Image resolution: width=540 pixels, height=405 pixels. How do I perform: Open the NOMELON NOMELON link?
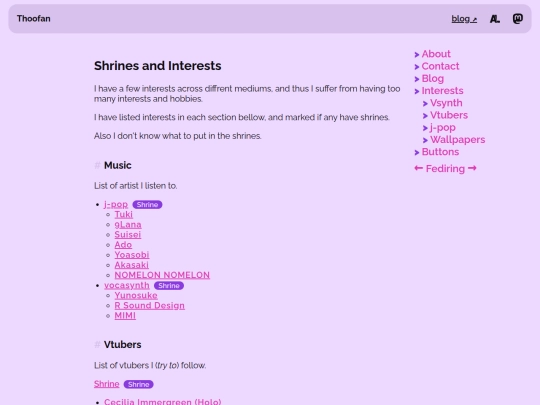[162, 275]
